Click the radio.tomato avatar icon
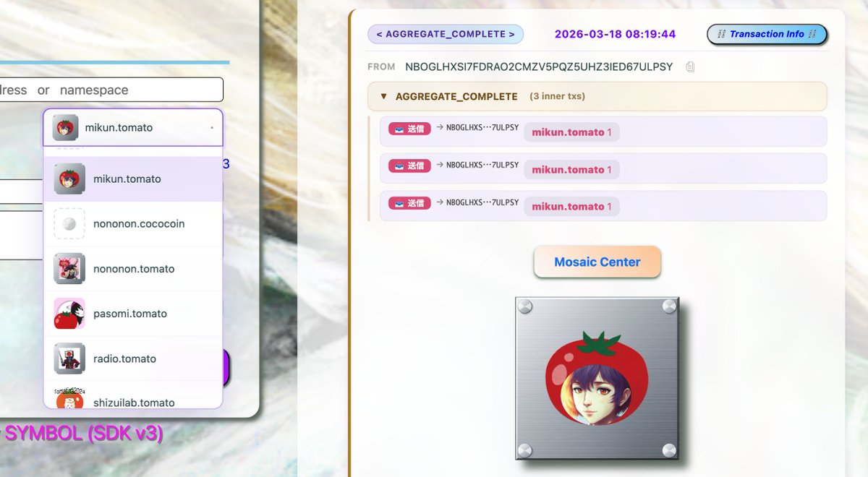The width and height of the screenshot is (868, 477). (x=69, y=358)
